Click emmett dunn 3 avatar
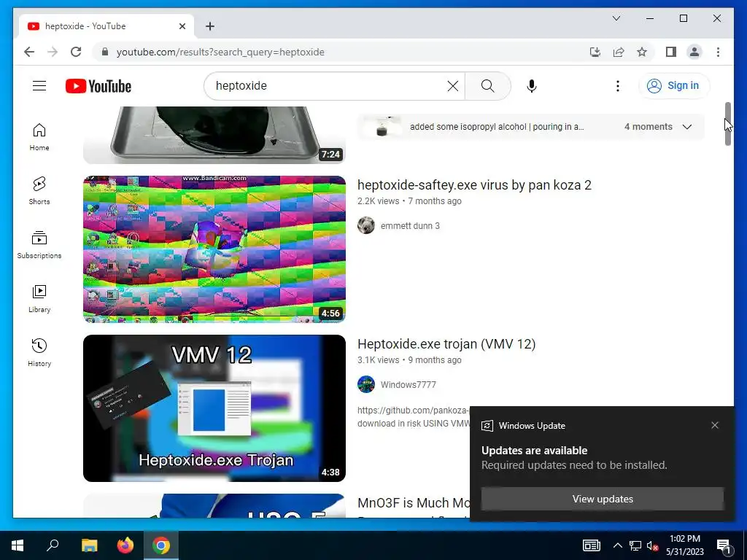 (x=366, y=225)
